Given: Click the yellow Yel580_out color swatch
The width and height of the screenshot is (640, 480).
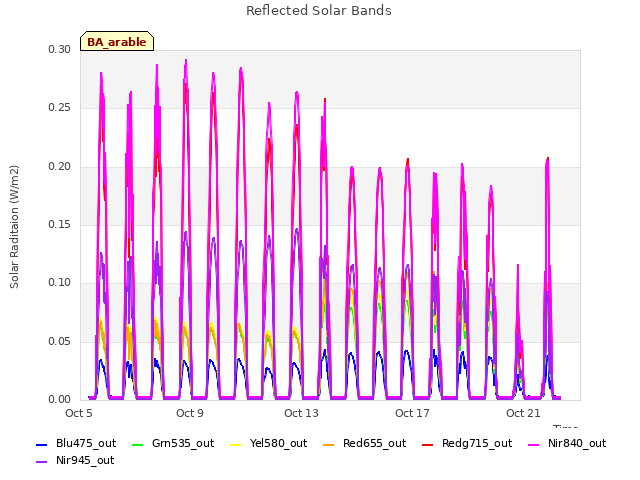Looking at the screenshot, I should tap(236, 444).
